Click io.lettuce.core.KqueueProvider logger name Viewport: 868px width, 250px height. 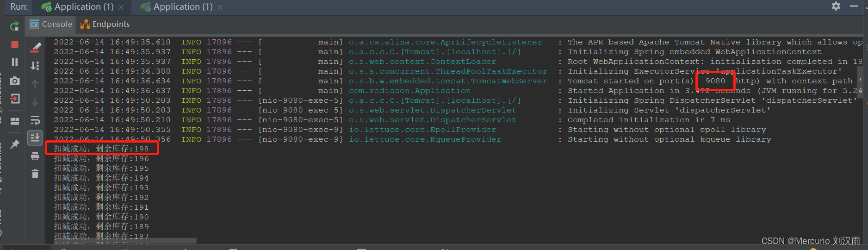coord(425,139)
